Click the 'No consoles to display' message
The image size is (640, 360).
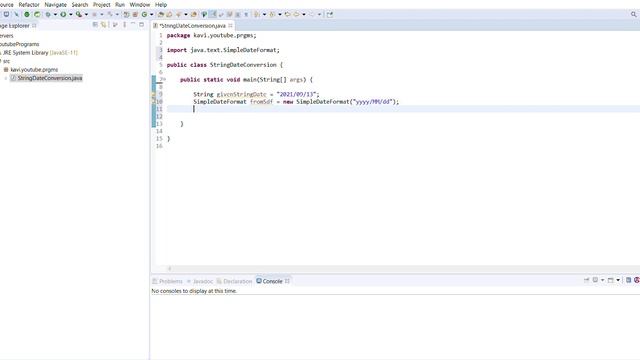pos(194,291)
